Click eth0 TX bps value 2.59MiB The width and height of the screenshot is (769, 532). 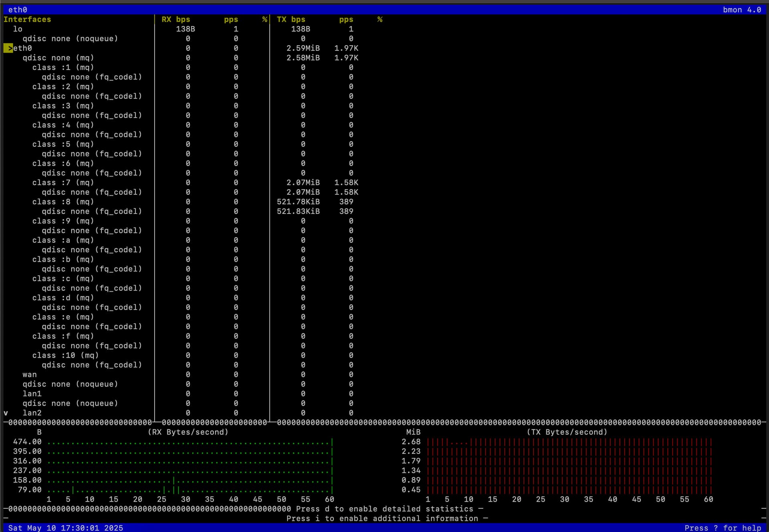(303, 48)
